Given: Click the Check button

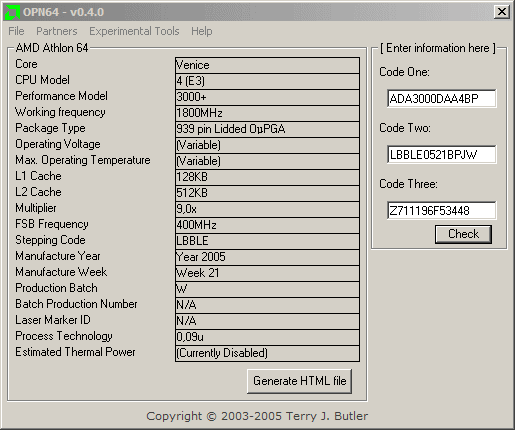Looking at the screenshot, I should (x=463, y=234).
